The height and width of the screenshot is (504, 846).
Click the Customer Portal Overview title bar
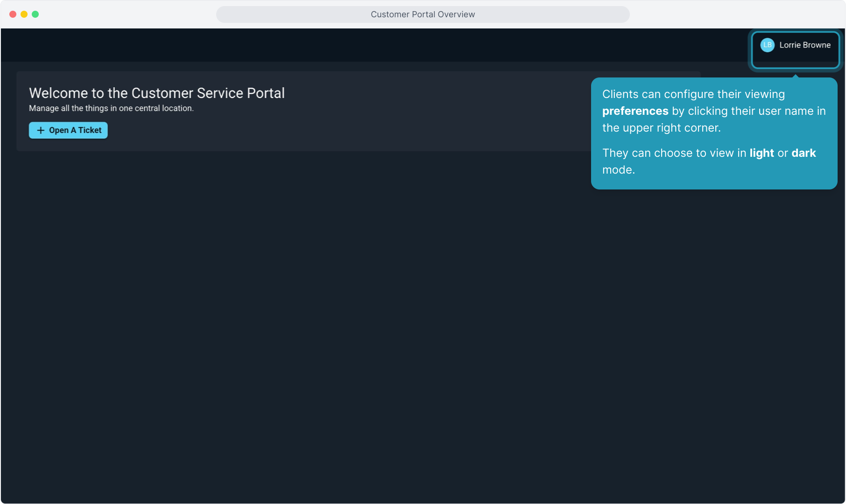(423, 14)
